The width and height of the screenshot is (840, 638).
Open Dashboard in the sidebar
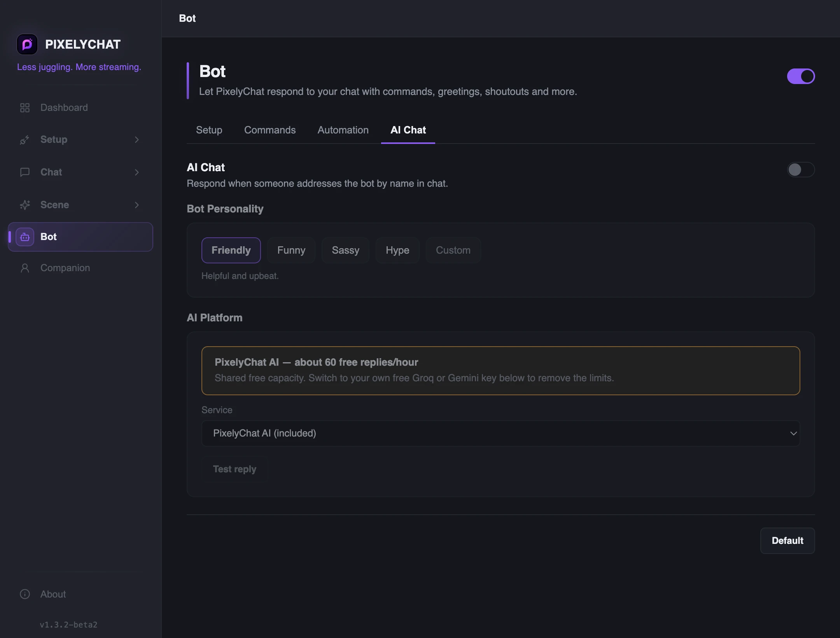80,108
